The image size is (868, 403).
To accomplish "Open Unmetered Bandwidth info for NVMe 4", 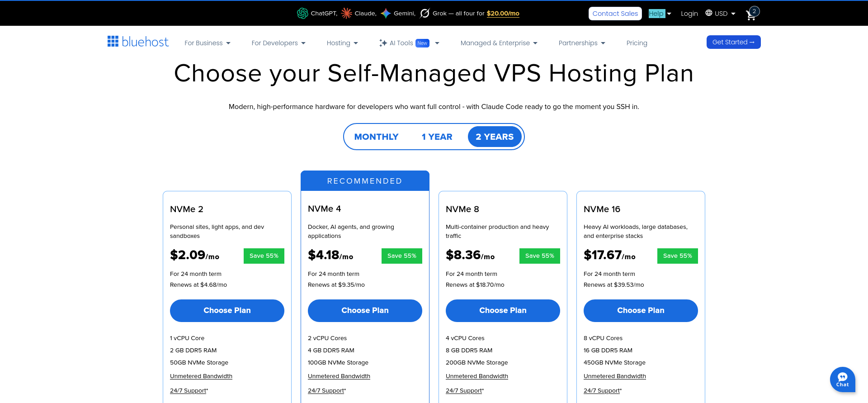I will coord(339,376).
